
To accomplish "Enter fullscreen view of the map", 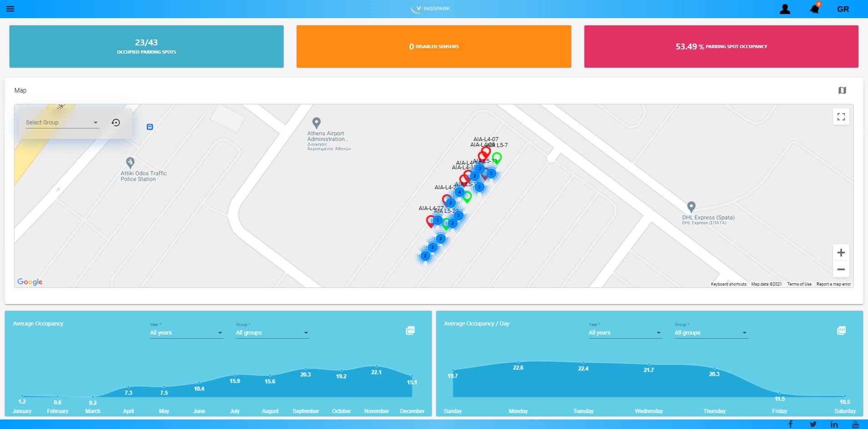I will pos(840,116).
